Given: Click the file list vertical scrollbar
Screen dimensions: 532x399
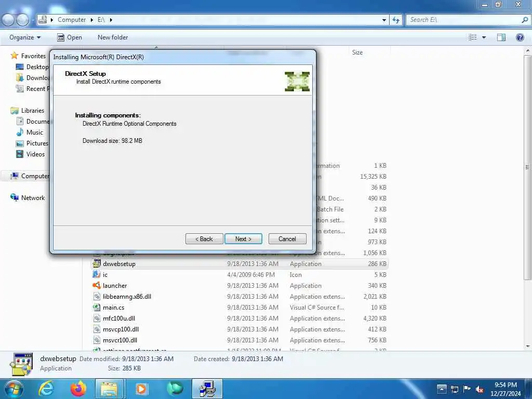Looking at the screenshot, I should (x=527, y=166).
